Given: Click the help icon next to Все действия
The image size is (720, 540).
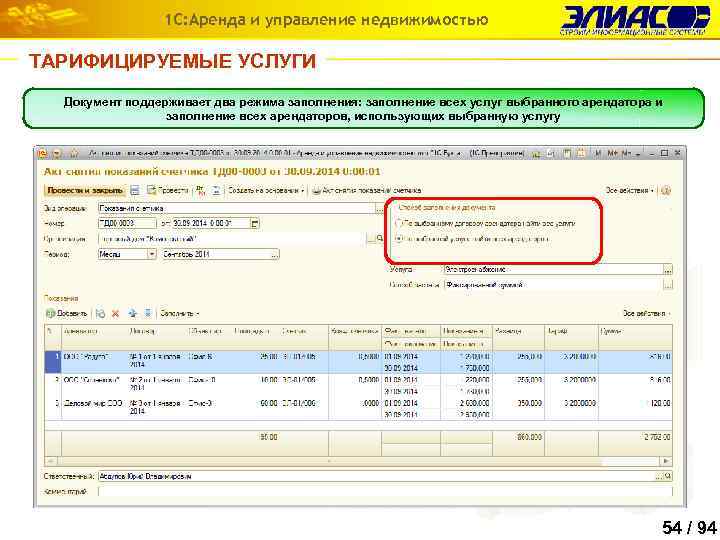Looking at the screenshot, I should click(x=666, y=191).
